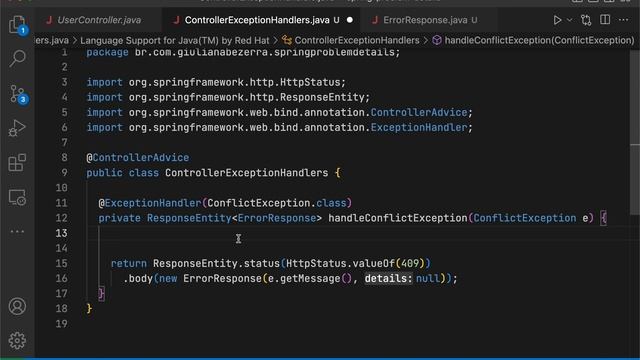640x360 pixels.
Task: Open the run options dropdown arrow
Action: pyautogui.click(x=569, y=20)
